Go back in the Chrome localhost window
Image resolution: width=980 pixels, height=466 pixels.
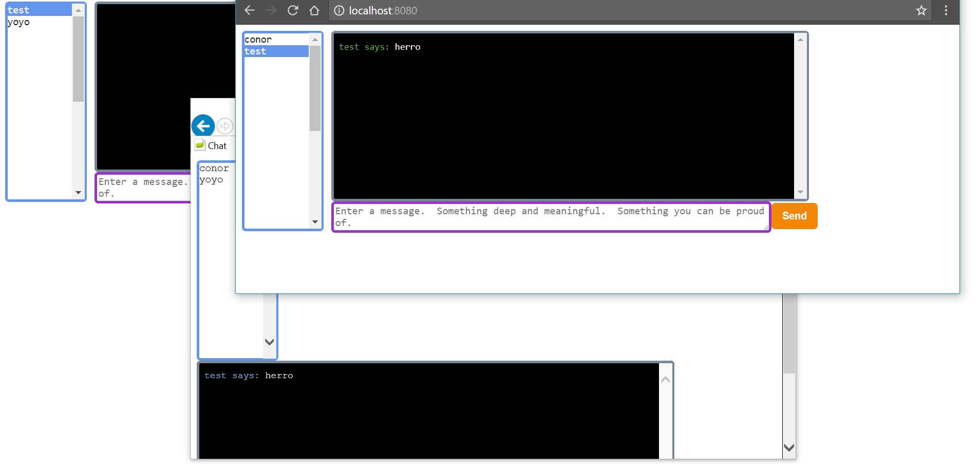[x=250, y=10]
